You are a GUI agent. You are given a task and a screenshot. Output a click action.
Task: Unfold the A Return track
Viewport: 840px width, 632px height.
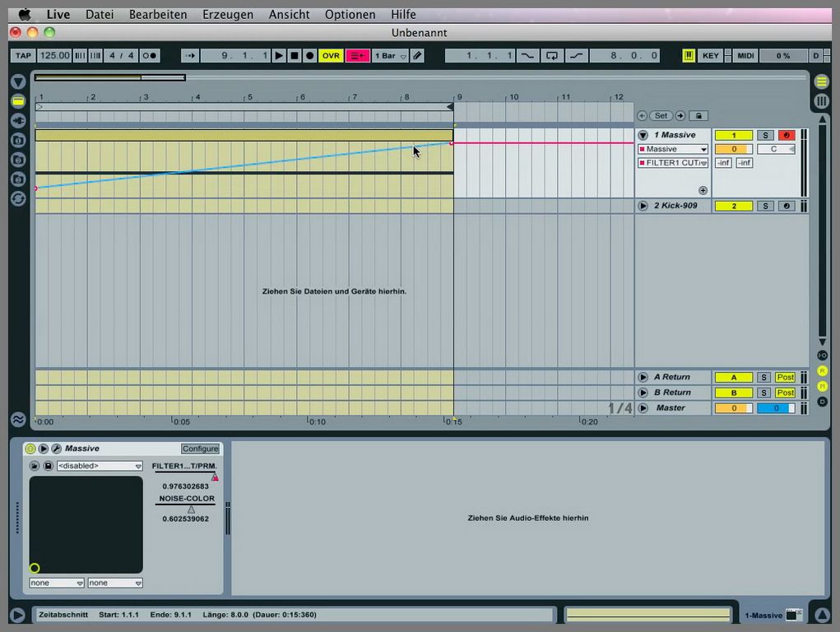[x=643, y=378]
